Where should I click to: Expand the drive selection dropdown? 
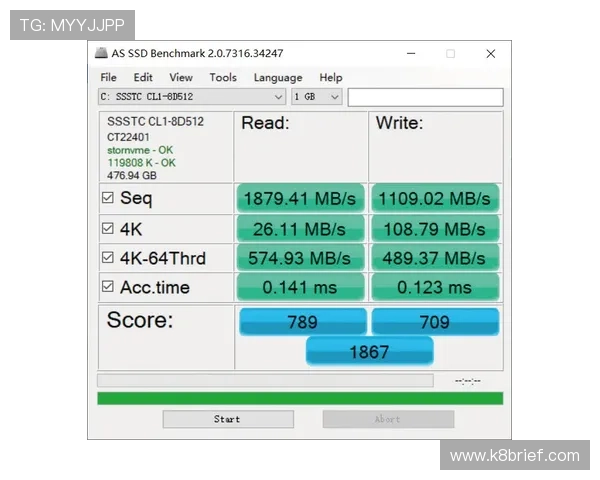click(x=279, y=97)
